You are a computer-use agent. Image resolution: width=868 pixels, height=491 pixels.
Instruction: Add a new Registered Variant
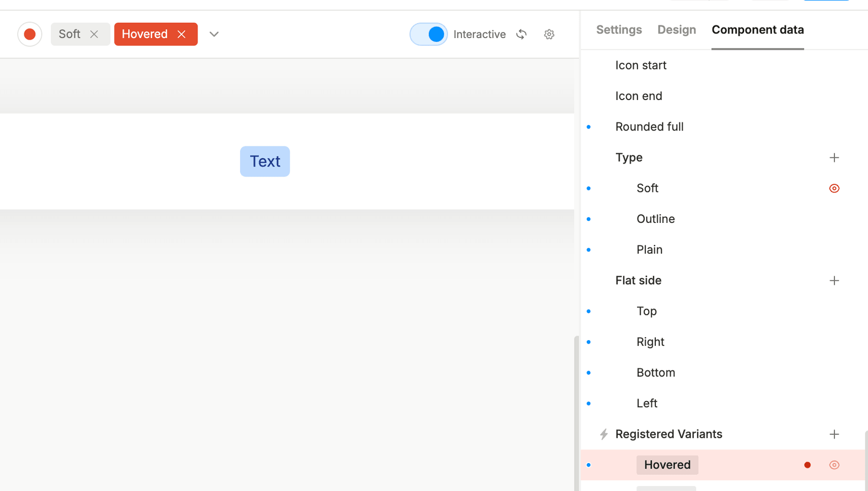pos(834,434)
